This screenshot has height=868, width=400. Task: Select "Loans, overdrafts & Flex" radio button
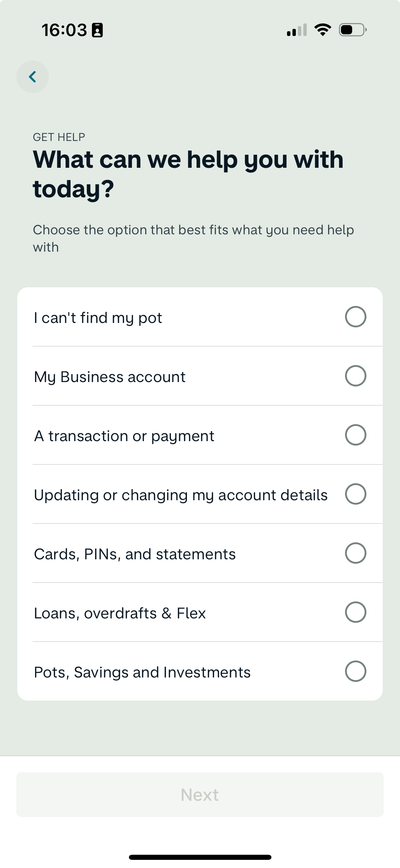point(355,612)
